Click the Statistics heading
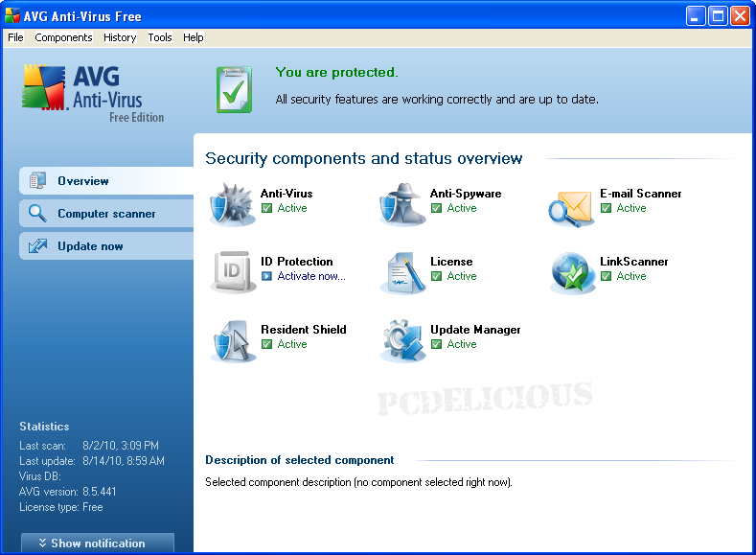The height and width of the screenshot is (555, 756). (44, 427)
